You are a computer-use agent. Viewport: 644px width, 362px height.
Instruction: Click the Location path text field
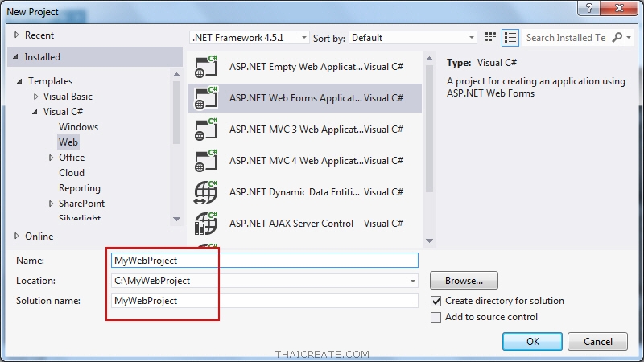coord(258,281)
